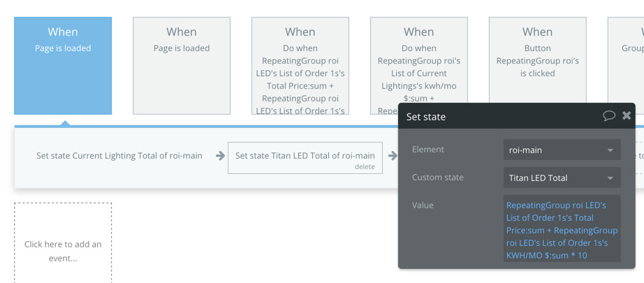The width and height of the screenshot is (644, 283).
Task: Open the Element dropdown showing roi-main
Action: pos(562,150)
